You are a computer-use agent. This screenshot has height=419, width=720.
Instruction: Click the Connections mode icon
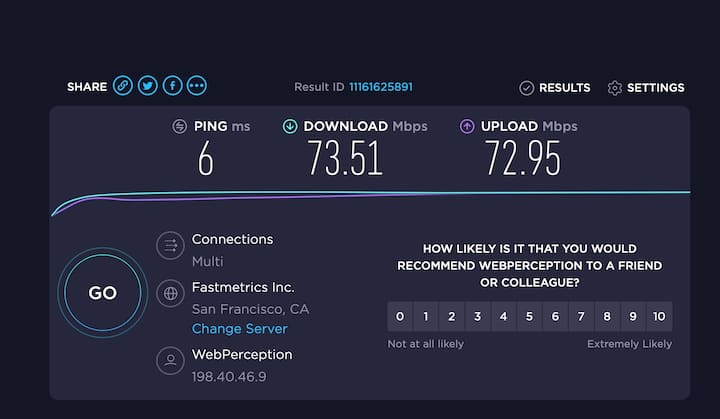pos(170,245)
